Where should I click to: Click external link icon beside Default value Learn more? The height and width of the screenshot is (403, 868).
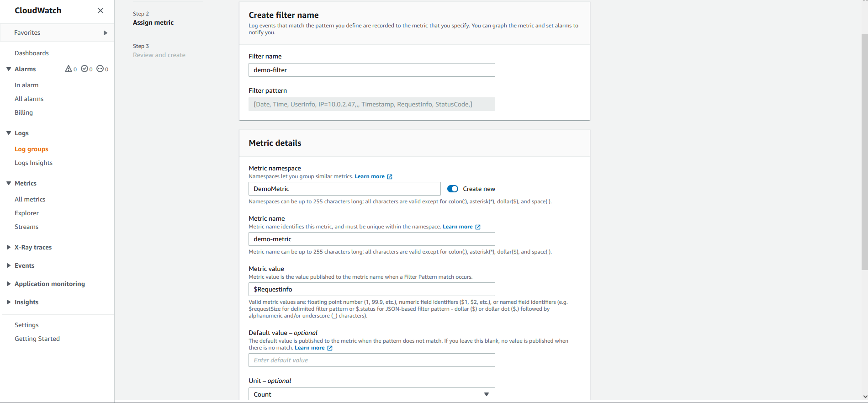tap(330, 348)
